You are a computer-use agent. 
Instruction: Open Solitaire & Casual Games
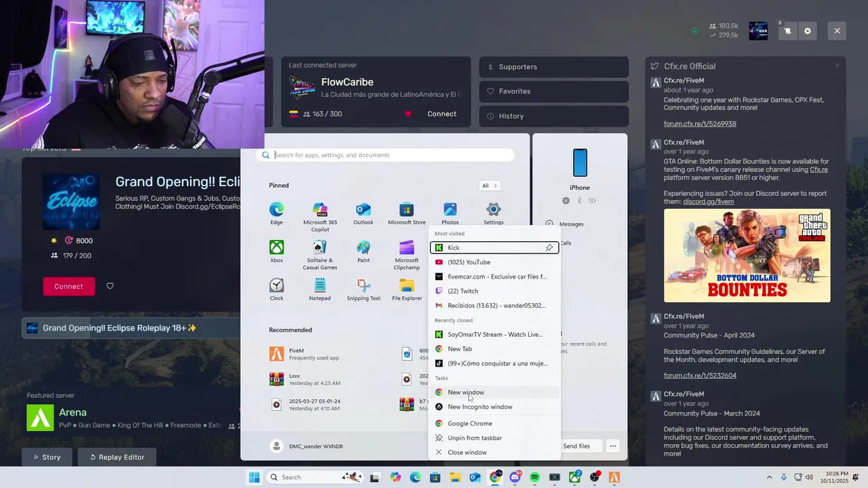point(320,255)
